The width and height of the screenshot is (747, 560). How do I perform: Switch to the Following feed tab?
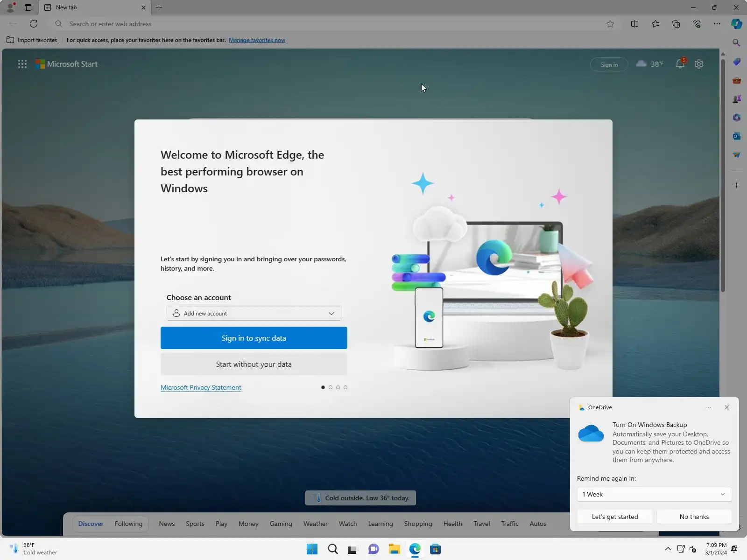[128, 524]
